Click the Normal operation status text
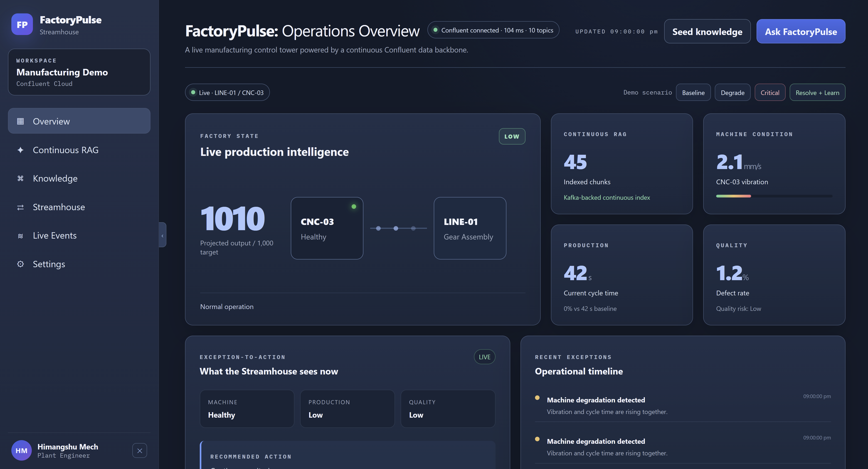 (227, 307)
